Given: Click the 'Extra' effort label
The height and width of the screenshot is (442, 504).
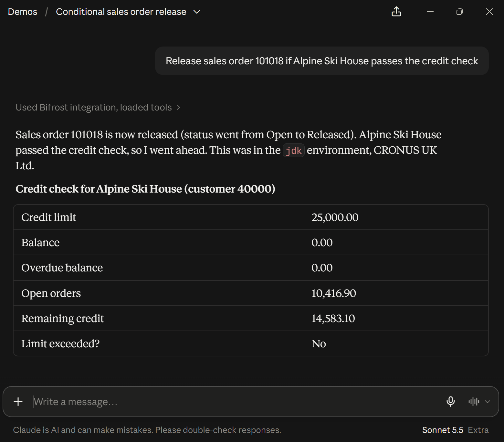Looking at the screenshot, I should (478, 430).
